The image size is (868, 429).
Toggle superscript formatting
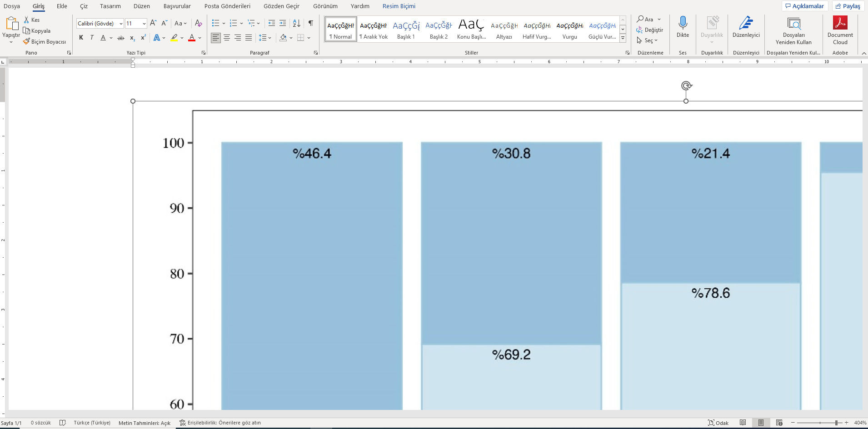tap(143, 38)
